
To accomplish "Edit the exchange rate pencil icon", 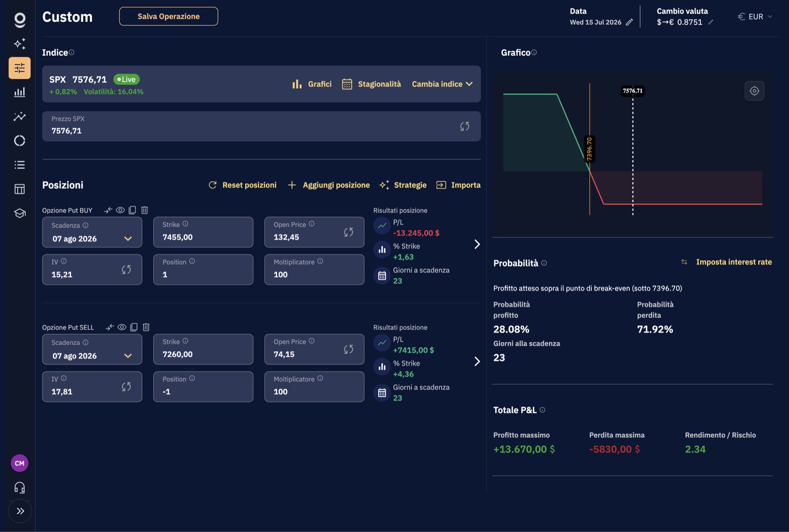I will coord(711,22).
